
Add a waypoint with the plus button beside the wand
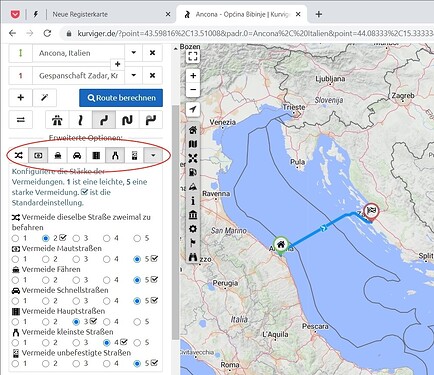(x=21, y=97)
